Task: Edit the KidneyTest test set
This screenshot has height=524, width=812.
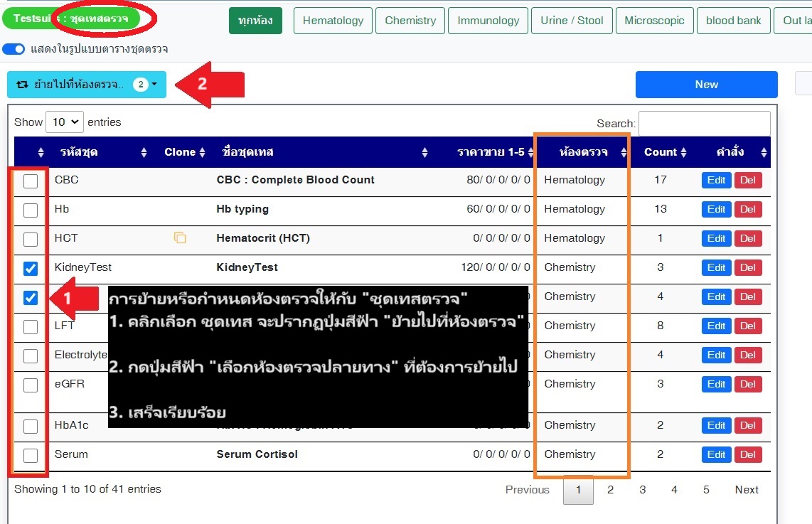Action: pos(716,268)
